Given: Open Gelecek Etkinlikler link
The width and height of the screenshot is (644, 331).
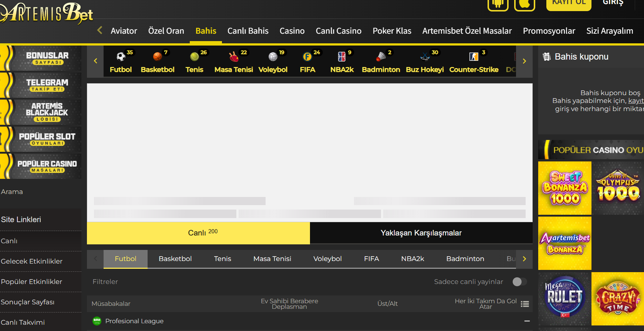Looking at the screenshot, I should click(41, 261).
